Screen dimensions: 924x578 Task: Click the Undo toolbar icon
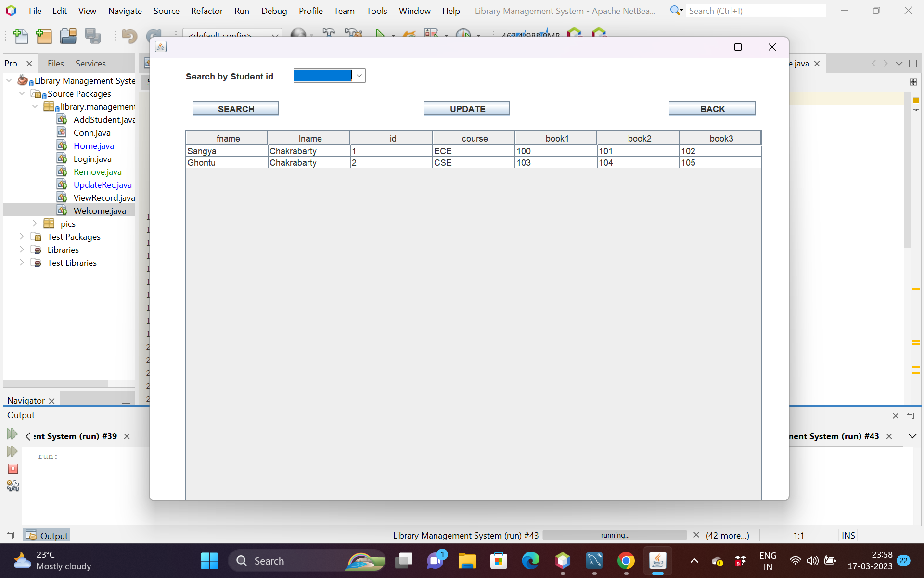click(x=129, y=36)
